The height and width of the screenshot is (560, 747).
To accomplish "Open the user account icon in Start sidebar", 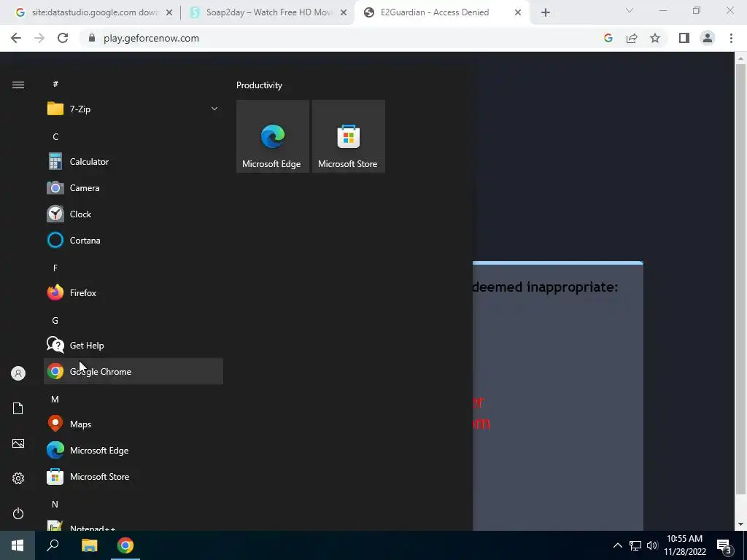I will tap(18, 373).
